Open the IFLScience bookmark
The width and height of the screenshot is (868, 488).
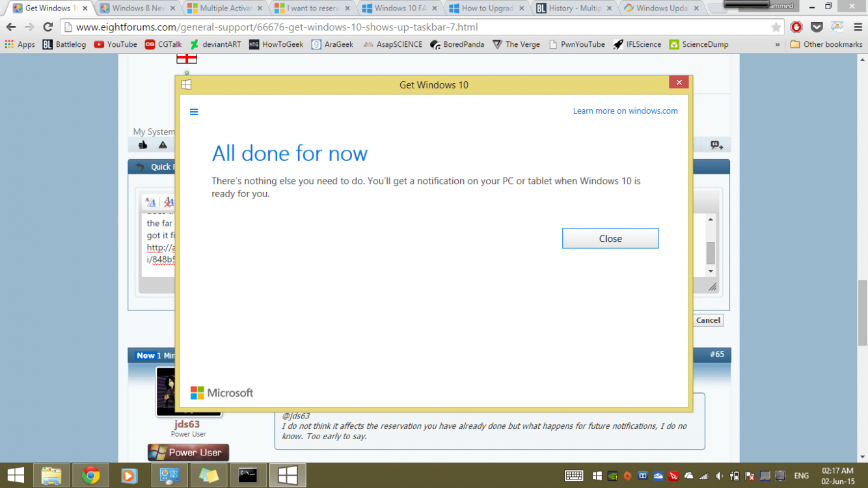637,44
